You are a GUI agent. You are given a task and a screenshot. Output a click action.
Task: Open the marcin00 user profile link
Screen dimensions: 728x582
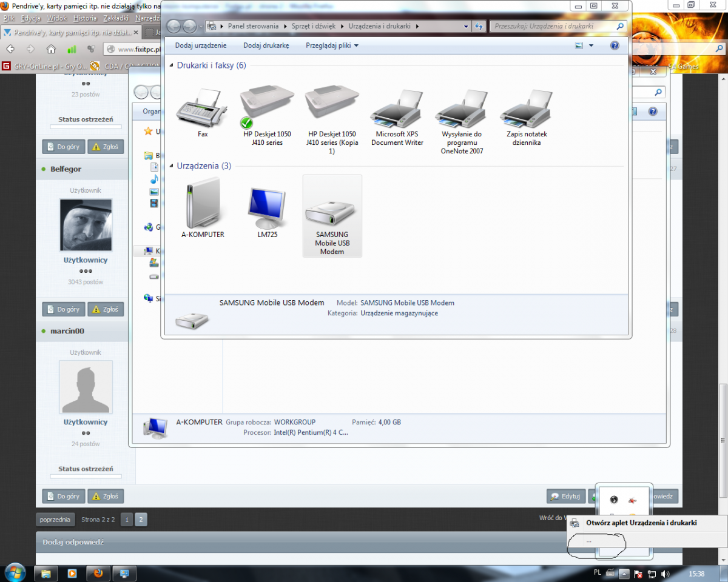[x=67, y=331]
